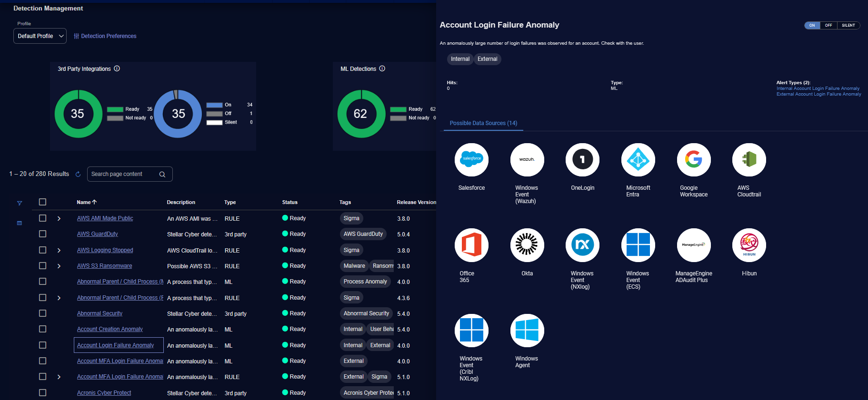Screen dimensions: 868x400
Task: Click the Okta data source icon
Action: tap(527, 245)
